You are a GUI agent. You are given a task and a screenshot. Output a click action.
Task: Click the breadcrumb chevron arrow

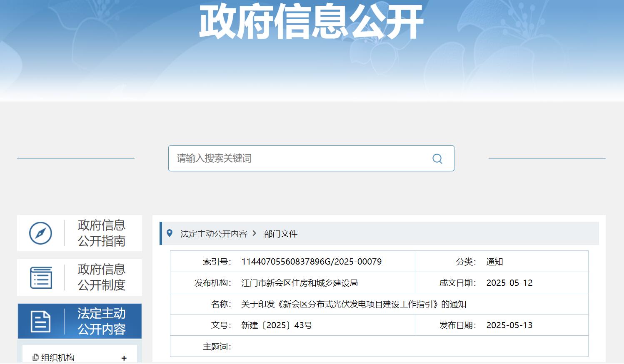coord(255,233)
